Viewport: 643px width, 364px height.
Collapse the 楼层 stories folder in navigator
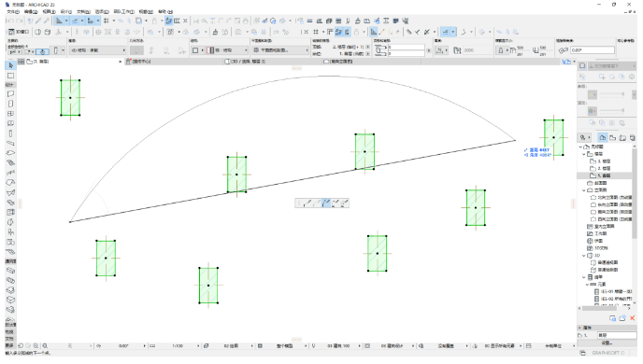584,154
